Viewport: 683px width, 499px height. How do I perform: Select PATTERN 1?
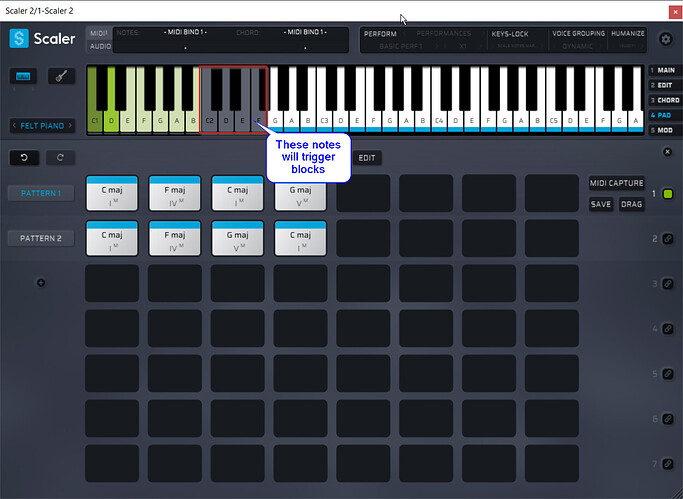pos(41,193)
